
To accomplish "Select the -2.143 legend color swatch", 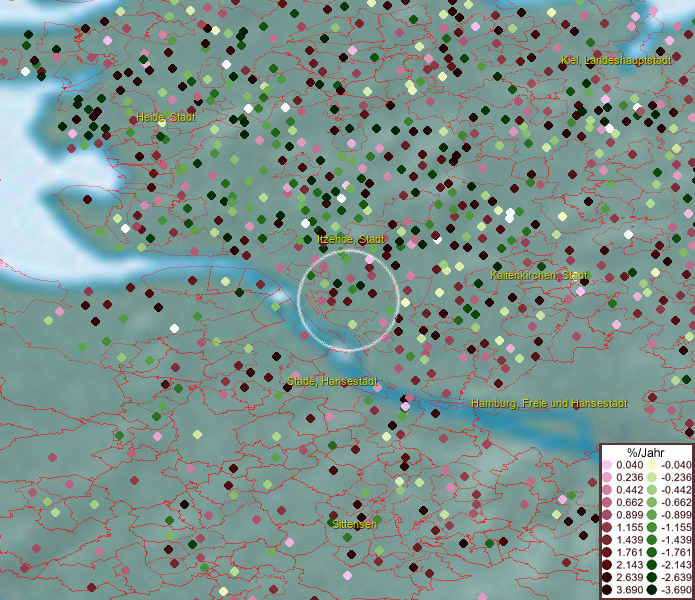I will tap(652, 565).
